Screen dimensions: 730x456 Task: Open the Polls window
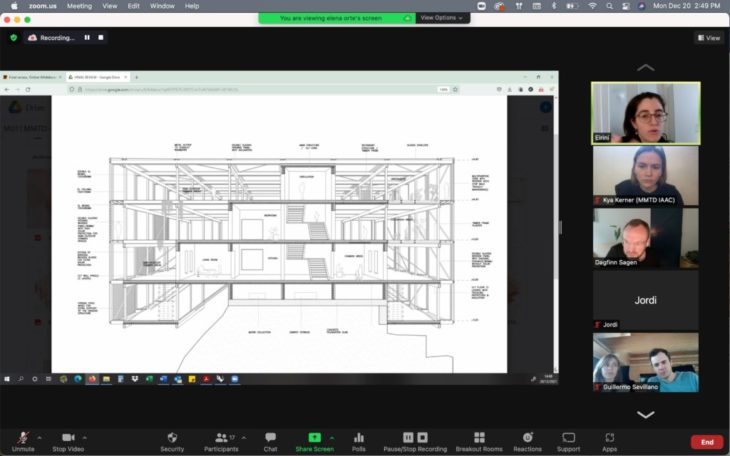(x=359, y=440)
